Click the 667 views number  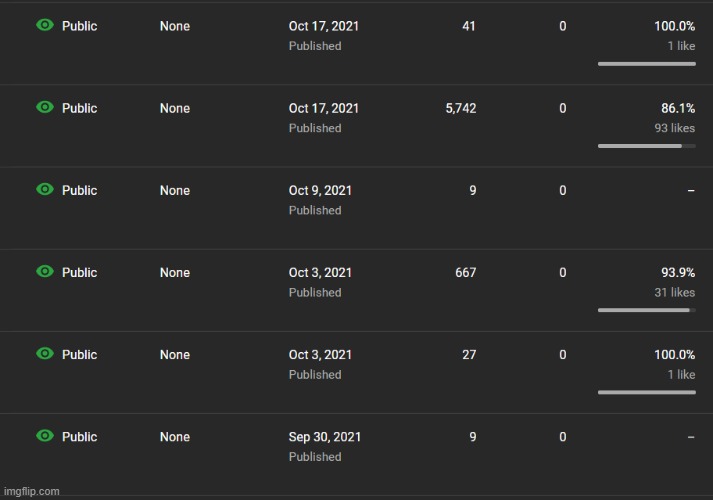pos(466,273)
